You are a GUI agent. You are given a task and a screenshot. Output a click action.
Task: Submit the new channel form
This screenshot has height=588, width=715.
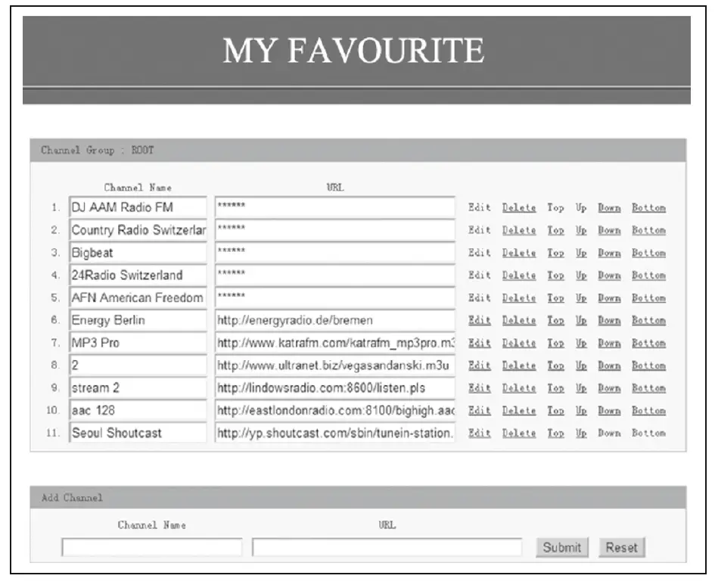tap(561, 547)
